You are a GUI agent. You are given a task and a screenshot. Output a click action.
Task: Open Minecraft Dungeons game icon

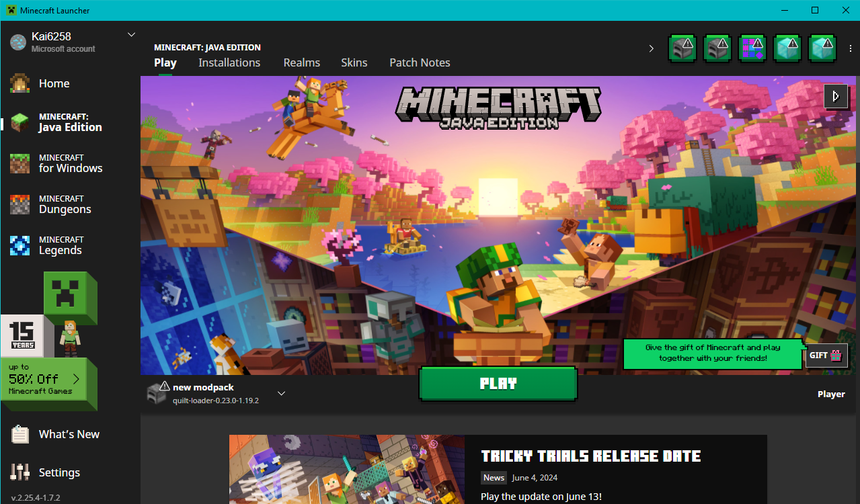tap(19, 204)
